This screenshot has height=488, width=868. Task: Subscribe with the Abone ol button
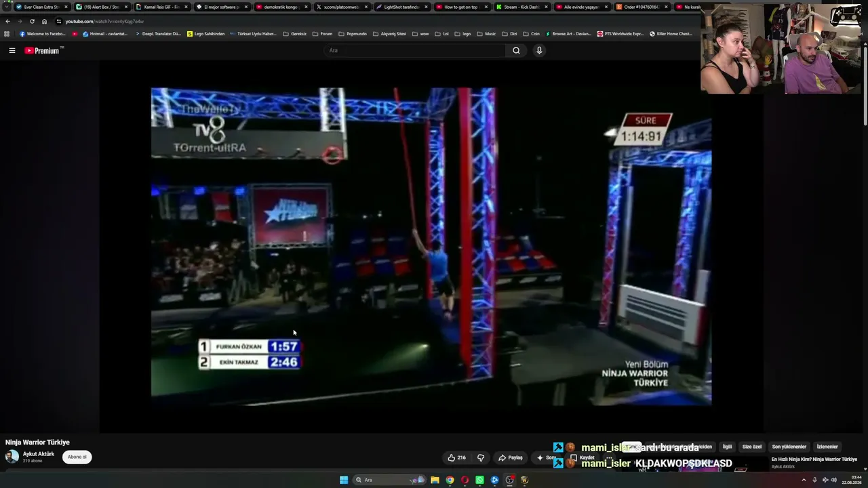pos(77,457)
